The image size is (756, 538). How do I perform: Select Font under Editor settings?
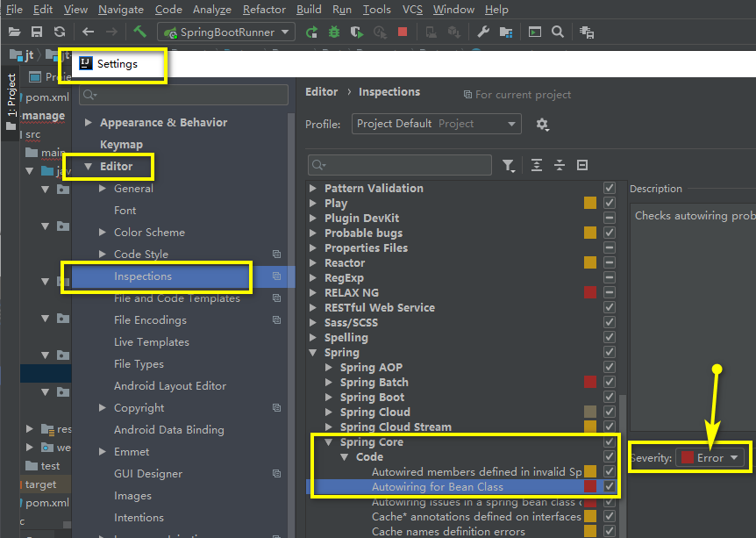tap(125, 211)
